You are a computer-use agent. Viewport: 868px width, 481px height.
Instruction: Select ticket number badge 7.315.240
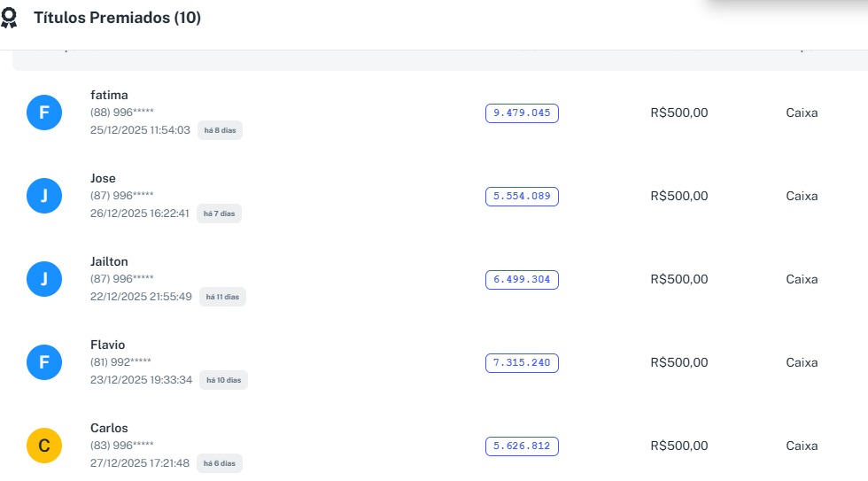[522, 362]
